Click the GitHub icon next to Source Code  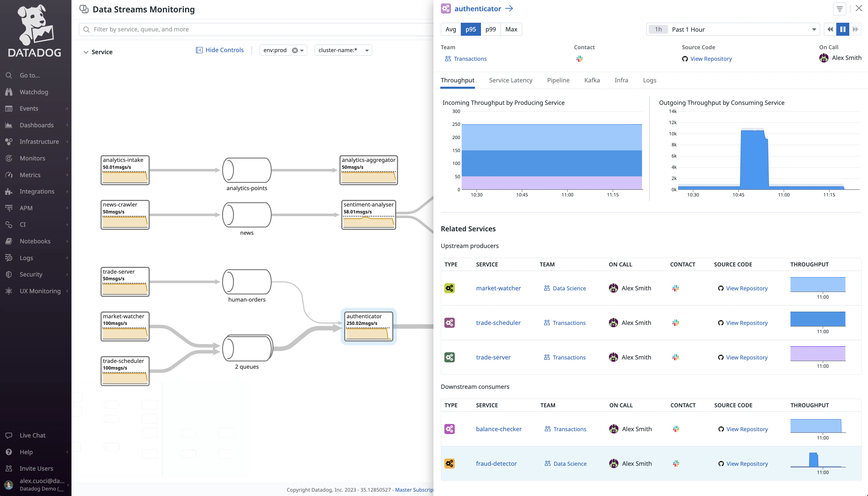tap(685, 58)
